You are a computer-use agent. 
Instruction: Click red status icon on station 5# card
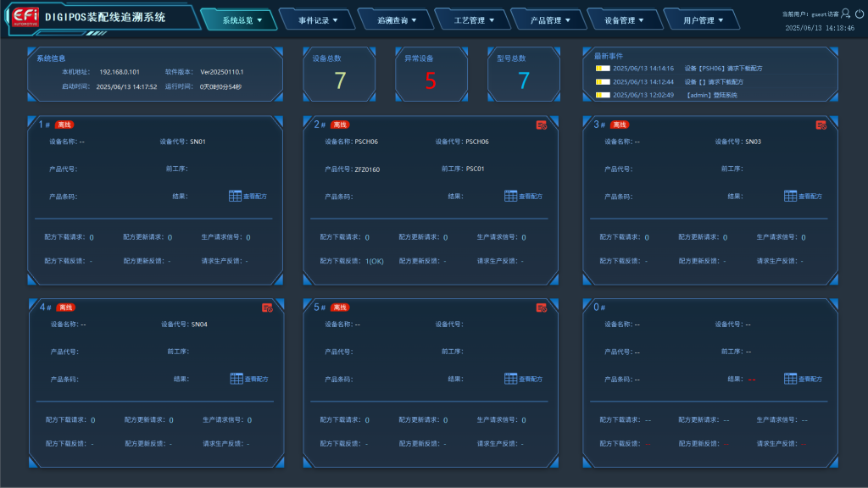point(542,308)
